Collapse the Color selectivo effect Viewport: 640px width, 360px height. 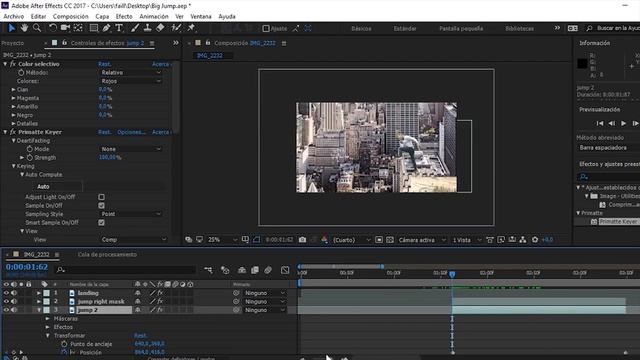point(5,64)
